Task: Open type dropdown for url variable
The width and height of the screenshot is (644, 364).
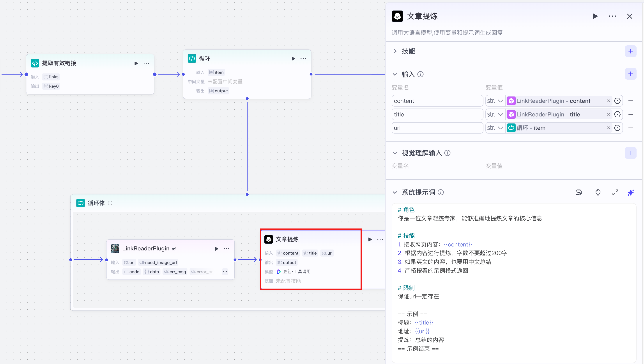Action: pyautogui.click(x=495, y=128)
